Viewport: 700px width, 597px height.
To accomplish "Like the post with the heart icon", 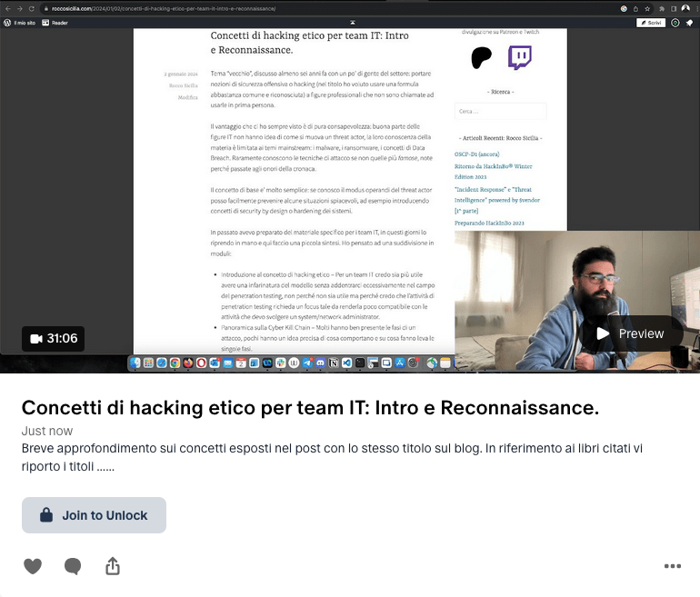I will [x=33, y=566].
